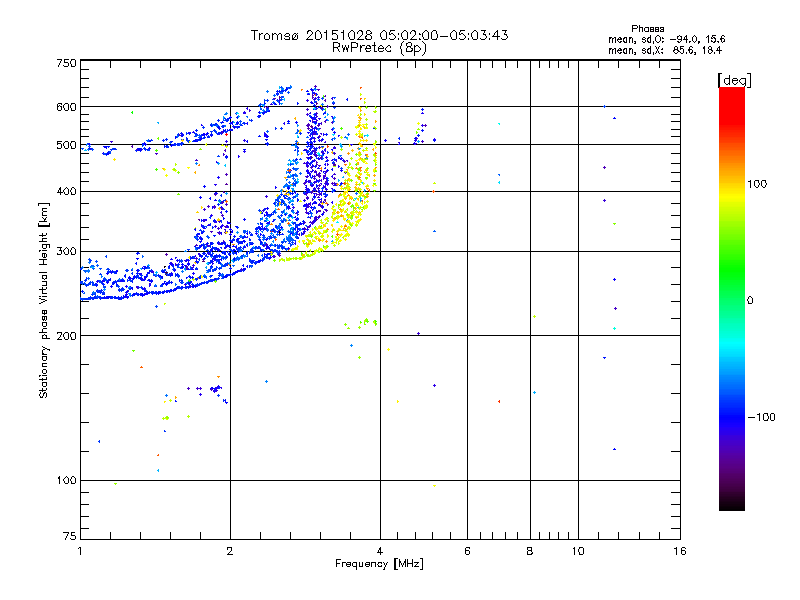
Task: Select the 'RwPretec (8p)' subtitle text
Action: [379, 48]
